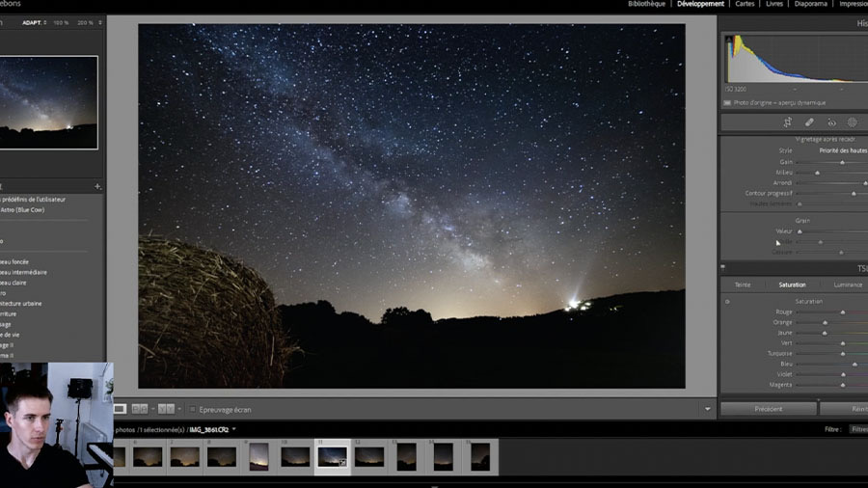Adjust the Contour progressif slider
The image size is (868, 488).
[854, 194]
